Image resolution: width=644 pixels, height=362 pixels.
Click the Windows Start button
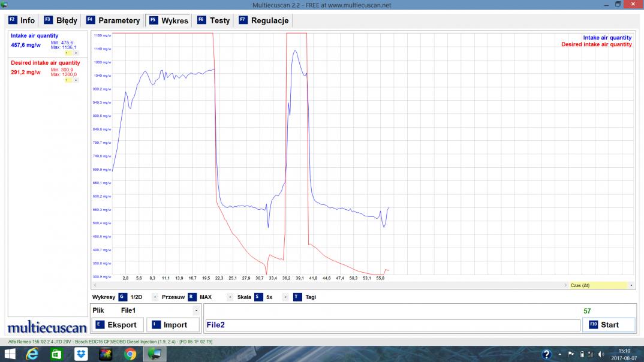pyautogui.click(x=10, y=354)
